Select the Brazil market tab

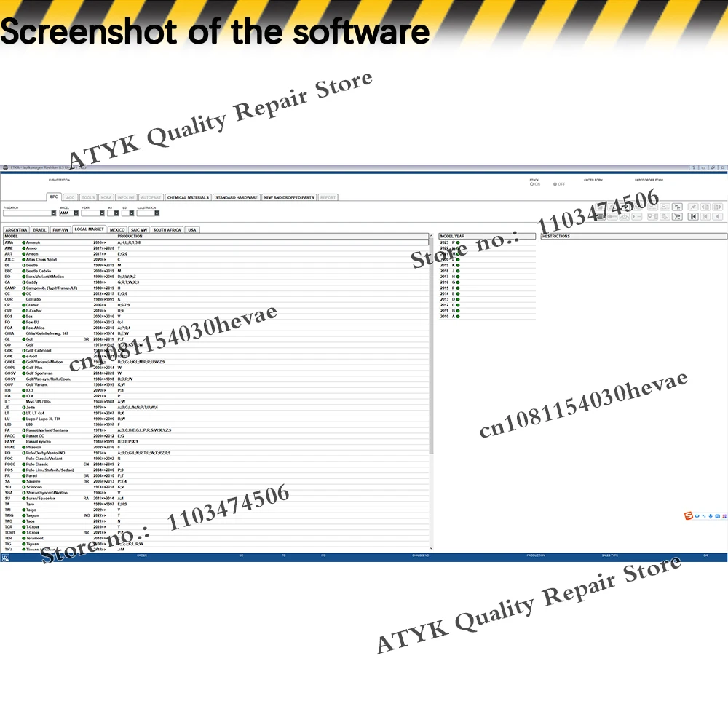click(x=39, y=230)
